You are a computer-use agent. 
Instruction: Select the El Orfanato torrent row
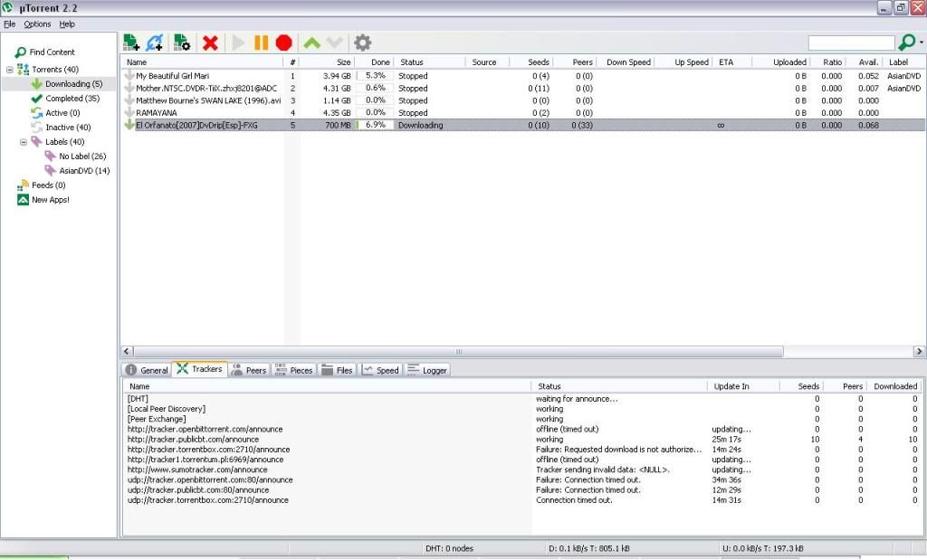[x=522, y=125]
